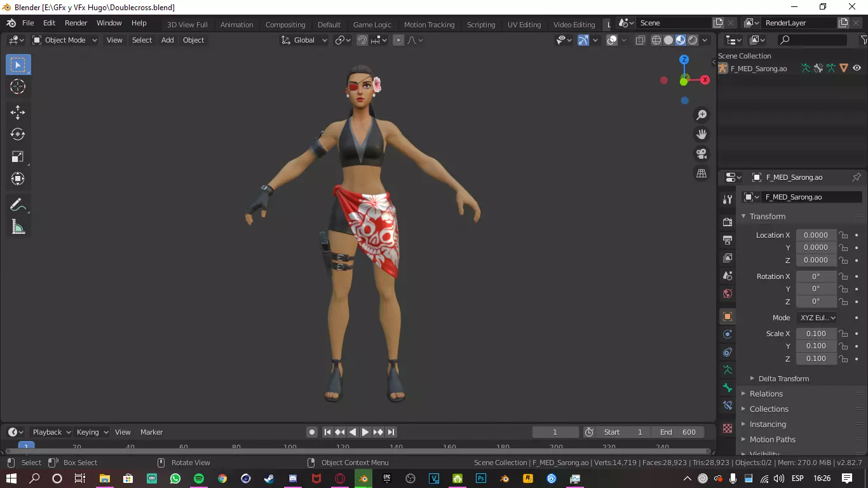Viewport: 868px width, 488px height.
Task: Open the Object Data armature tab
Action: point(728,370)
